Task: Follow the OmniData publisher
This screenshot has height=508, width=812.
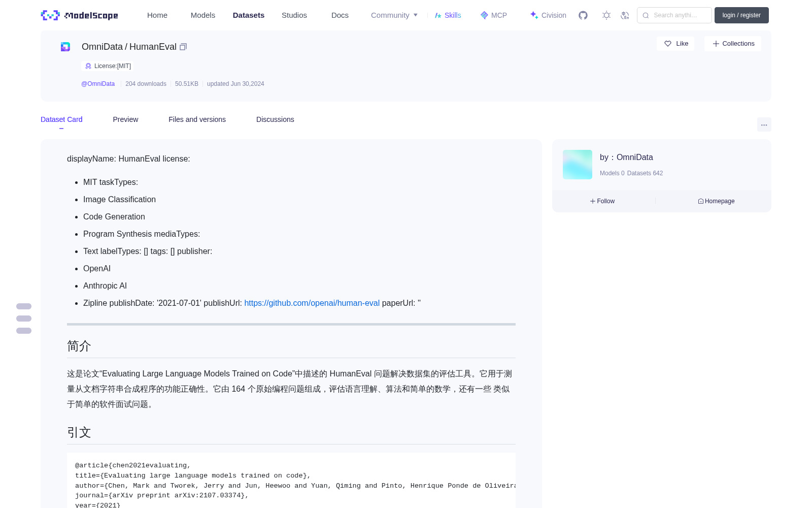Action: [x=602, y=201]
